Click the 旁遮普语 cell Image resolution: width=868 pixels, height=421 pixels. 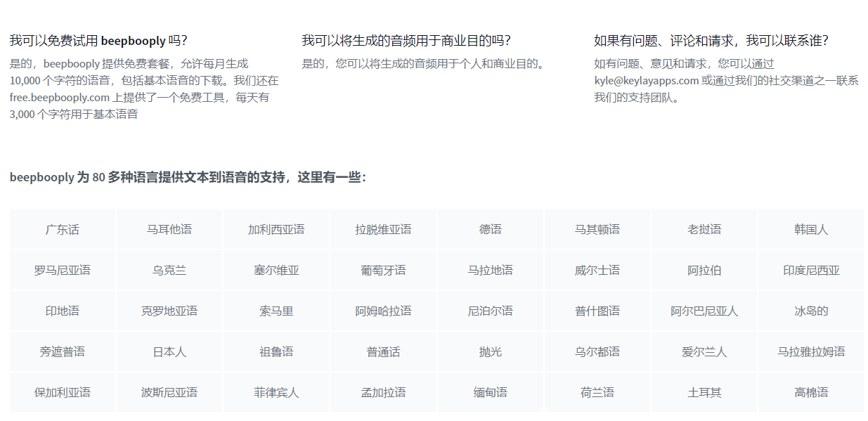pyautogui.click(x=63, y=351)
